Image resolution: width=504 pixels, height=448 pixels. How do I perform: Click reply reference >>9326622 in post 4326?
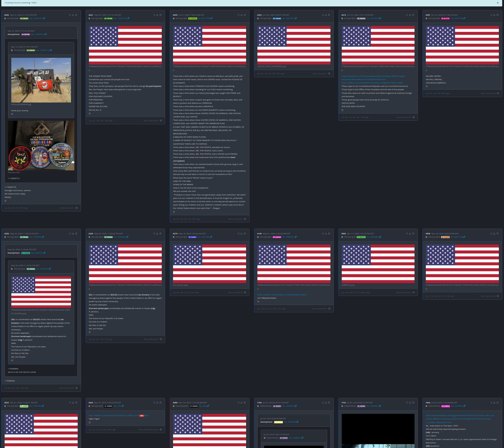click(x=10, y=381)
